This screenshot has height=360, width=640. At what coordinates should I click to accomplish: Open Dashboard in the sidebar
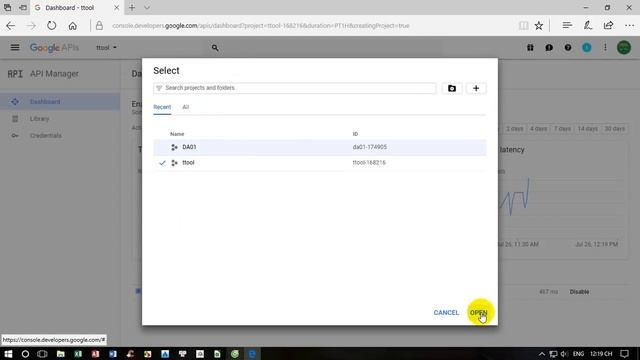[60, 102]
